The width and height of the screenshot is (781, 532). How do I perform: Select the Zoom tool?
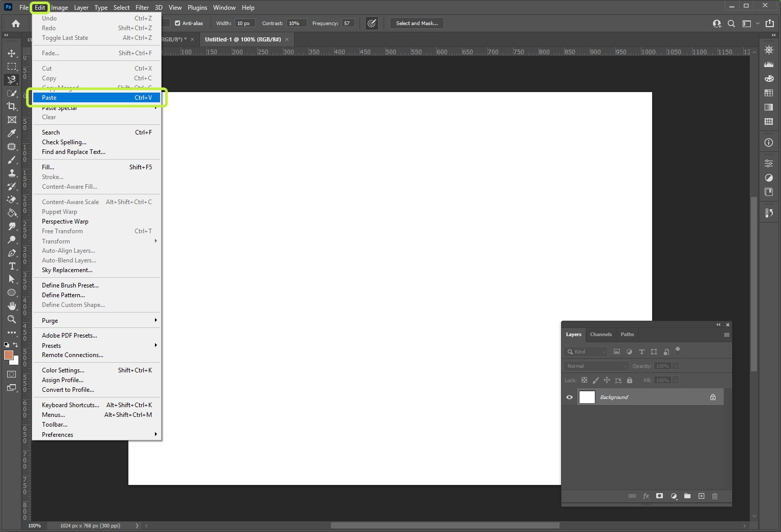pyautogui.click(x=12, y=319)
